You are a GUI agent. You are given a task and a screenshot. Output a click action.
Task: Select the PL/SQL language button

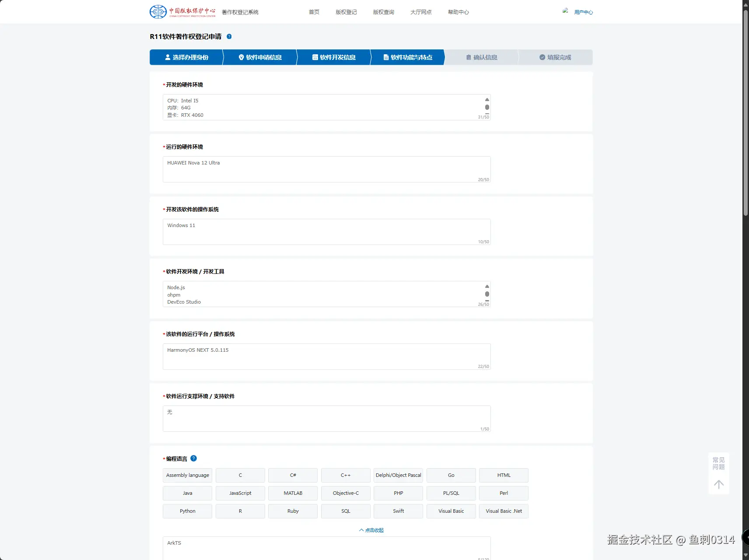click(x=451, y=493)
